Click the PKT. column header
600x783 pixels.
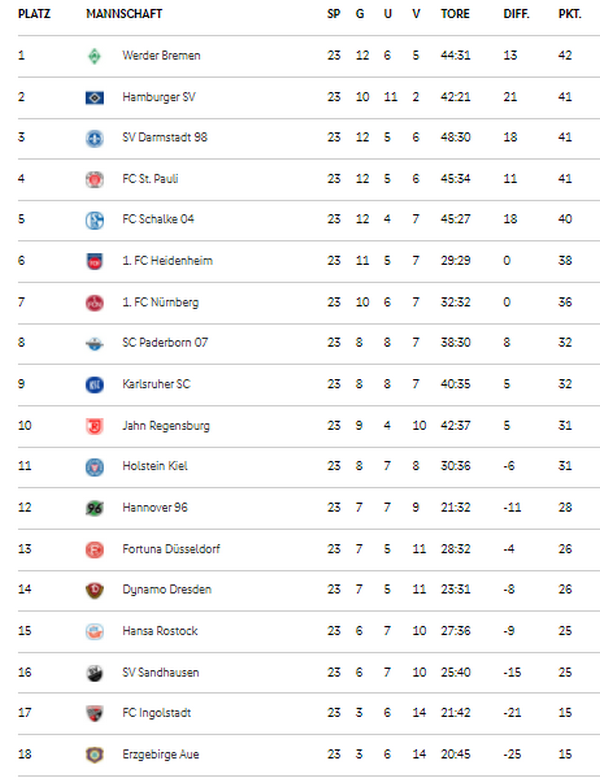tap(570, 14)
